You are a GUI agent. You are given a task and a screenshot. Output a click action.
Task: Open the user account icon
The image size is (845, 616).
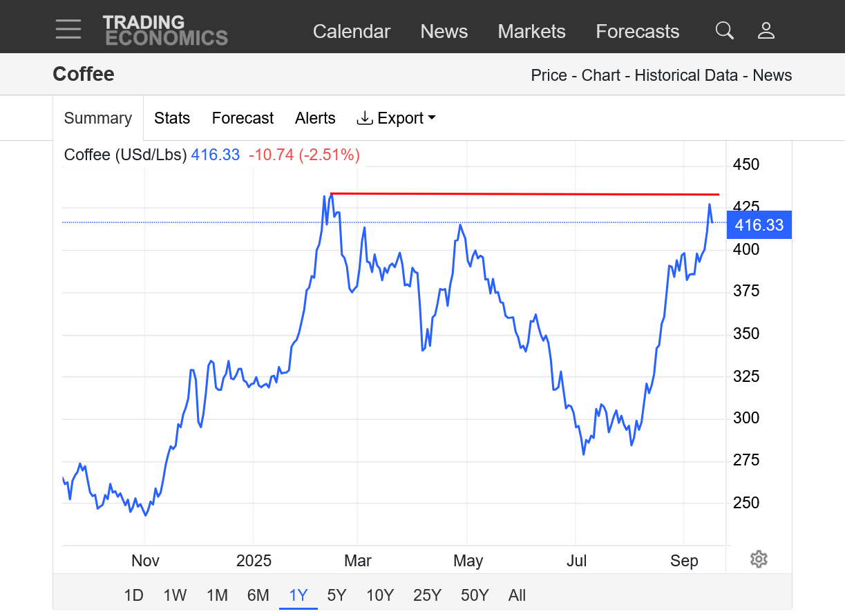(766, 30)
